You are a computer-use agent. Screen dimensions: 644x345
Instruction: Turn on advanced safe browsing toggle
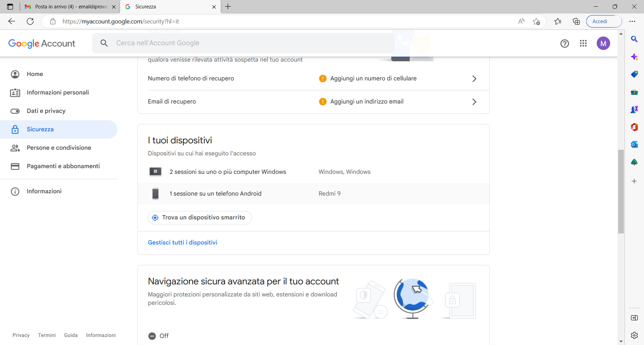click(152, 336)
